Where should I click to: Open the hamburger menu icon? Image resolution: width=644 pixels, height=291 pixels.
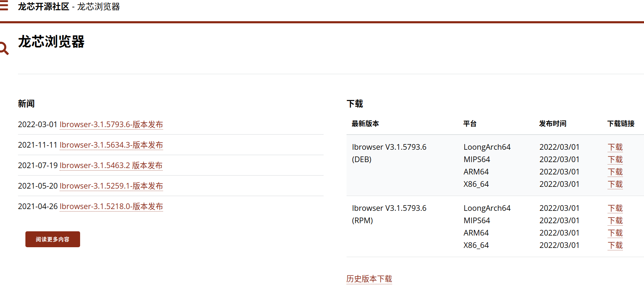pos(4,6)
